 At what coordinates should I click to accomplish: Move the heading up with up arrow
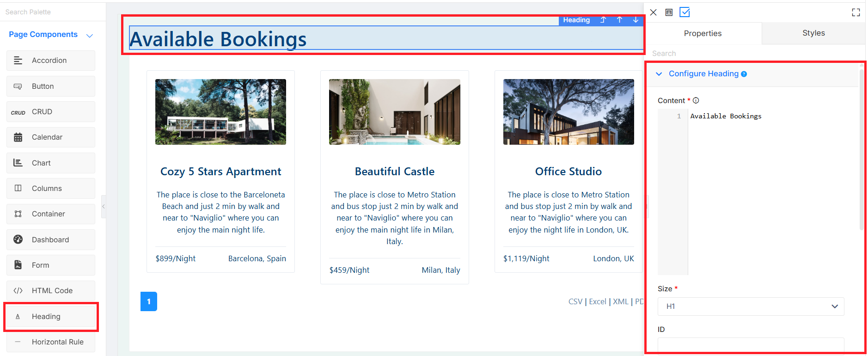(x=619, y=20)
